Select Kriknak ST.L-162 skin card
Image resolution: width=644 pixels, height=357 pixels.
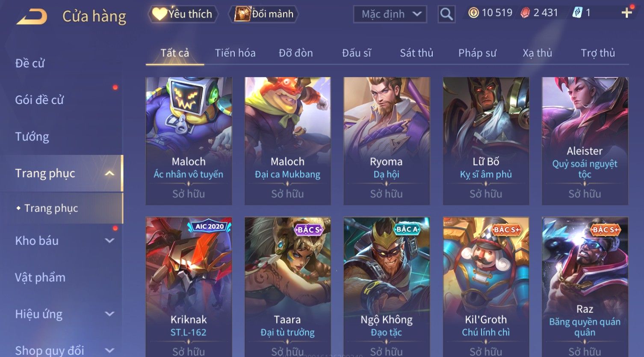(x=189, y=287)
